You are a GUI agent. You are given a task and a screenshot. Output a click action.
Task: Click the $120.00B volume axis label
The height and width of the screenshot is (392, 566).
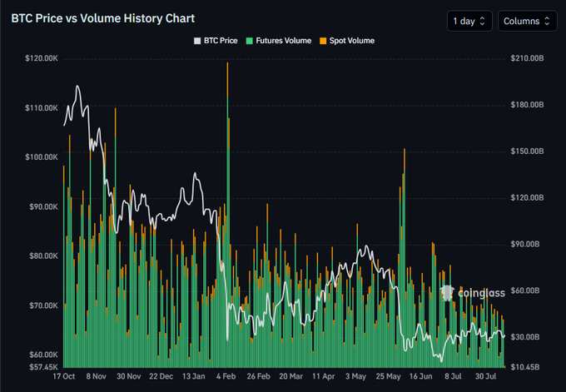click(527, 198)
